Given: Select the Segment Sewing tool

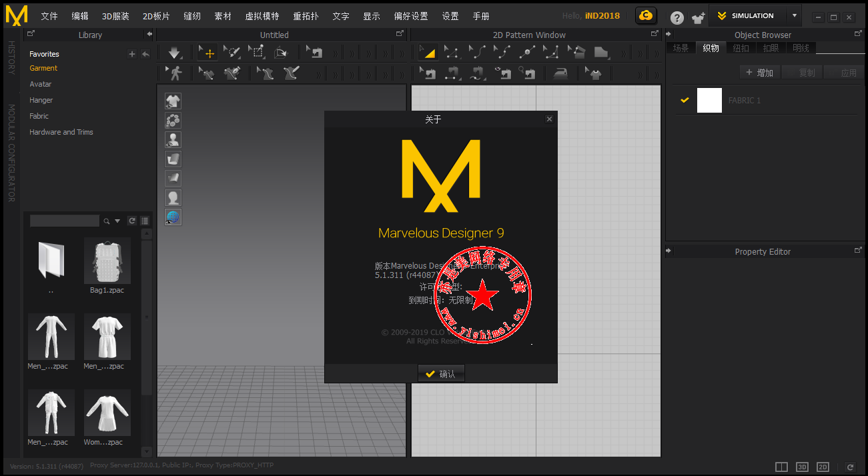Looking at the screenshot, I should [452, 73].
